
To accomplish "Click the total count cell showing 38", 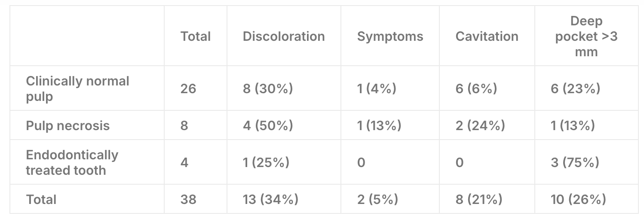I will [188, 199].
